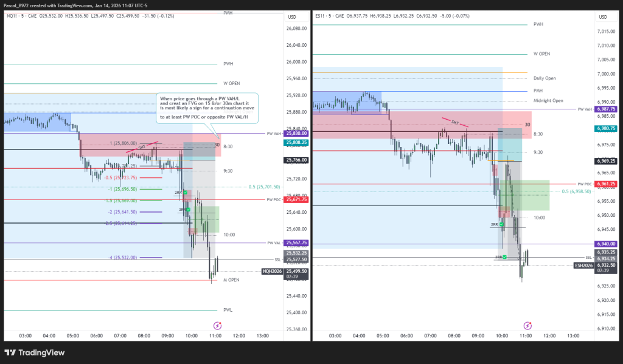Screen dimensions: 623x364
Task: Open the USD currency selector on NQ chart
Action: [x=291, y=16]
